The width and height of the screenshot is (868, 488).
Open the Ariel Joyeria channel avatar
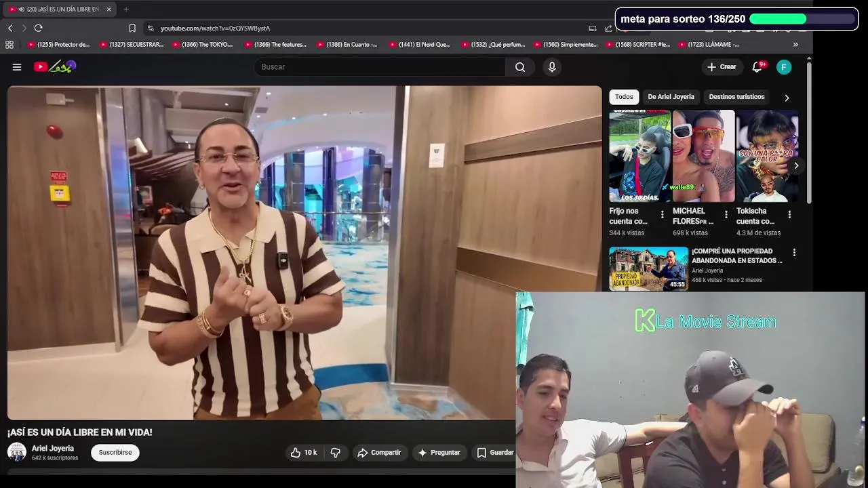(16, 452)
